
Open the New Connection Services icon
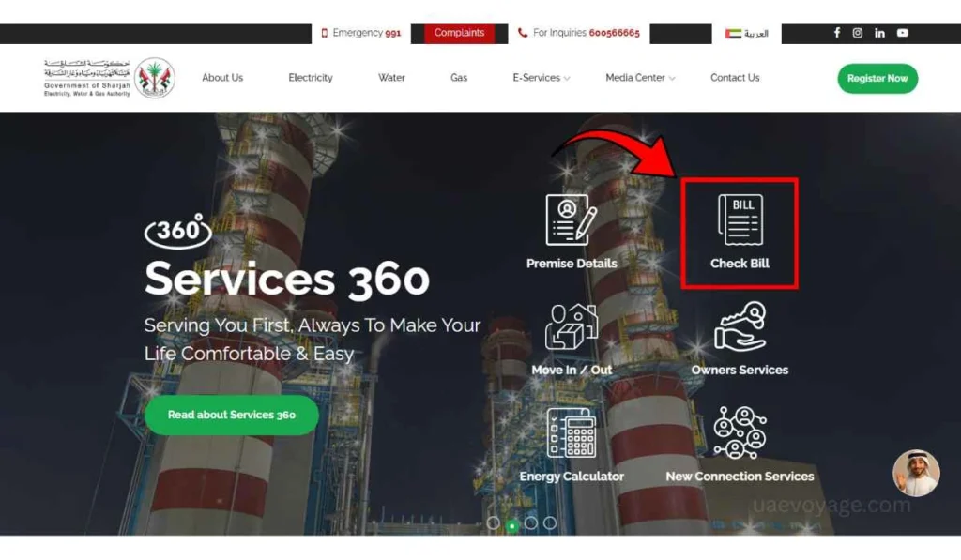pyautogui.click(x=740, y=432)
